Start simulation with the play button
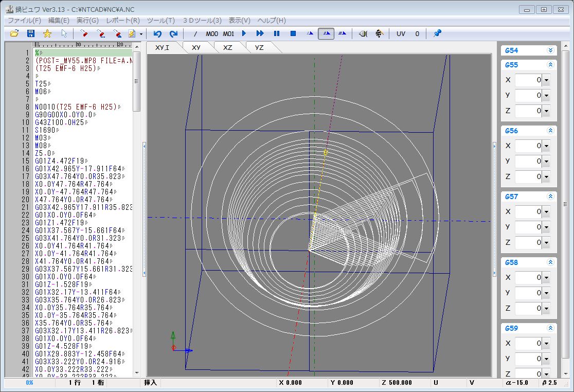The height and width of the screenshot is (392, 574). coord(244,33)
